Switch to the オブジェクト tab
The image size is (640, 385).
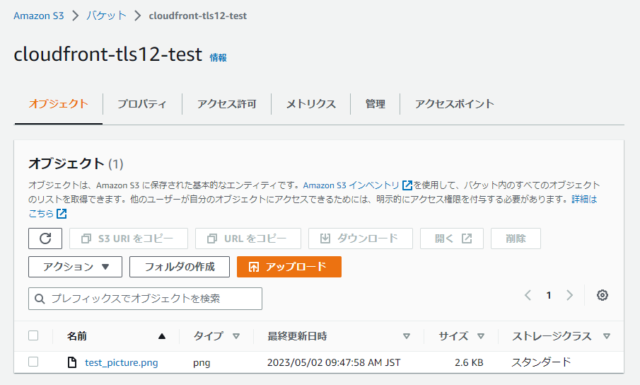58,104
